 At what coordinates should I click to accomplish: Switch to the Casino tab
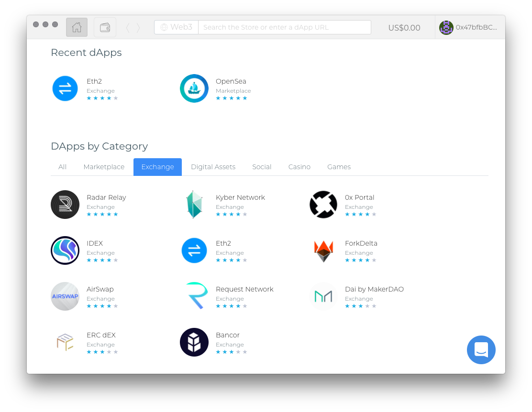point(299,167)
